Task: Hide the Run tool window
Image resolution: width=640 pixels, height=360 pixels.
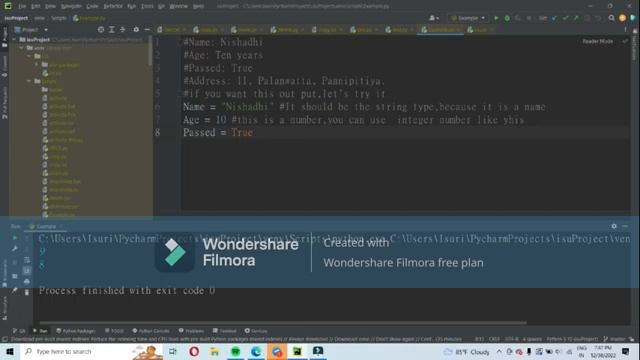Action: [x=625, y=226]
